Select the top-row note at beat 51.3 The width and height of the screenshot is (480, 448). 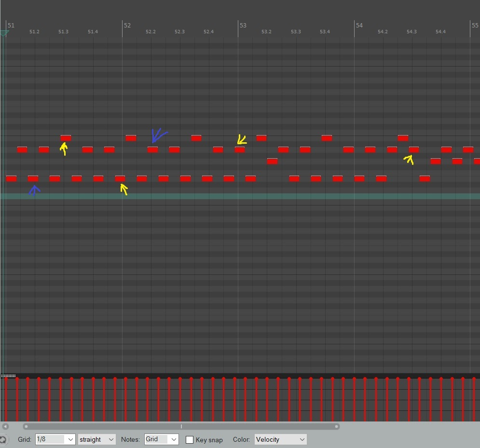tap(66, 138)
